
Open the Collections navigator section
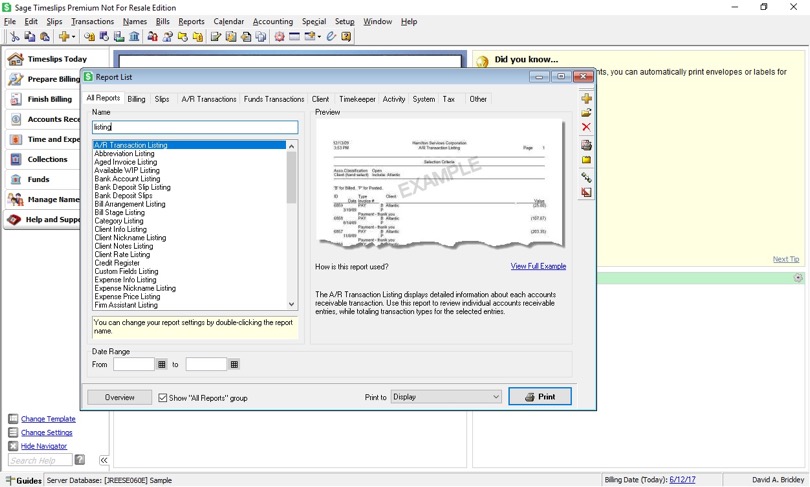47,159
